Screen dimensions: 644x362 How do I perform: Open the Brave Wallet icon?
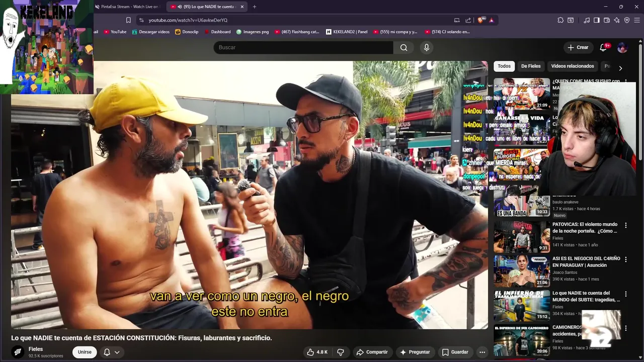pyautogui.click(x=607, y=20)
